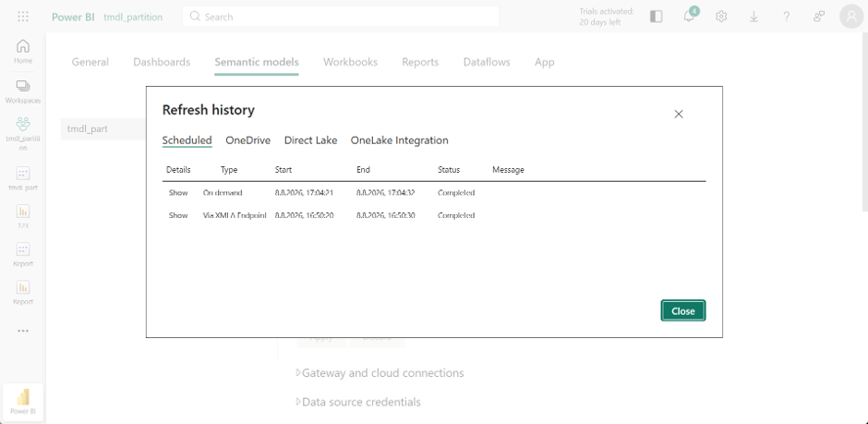Select the Semantic models tab
The height and width of the screenshot is (424, 868).
coord(257,62)
